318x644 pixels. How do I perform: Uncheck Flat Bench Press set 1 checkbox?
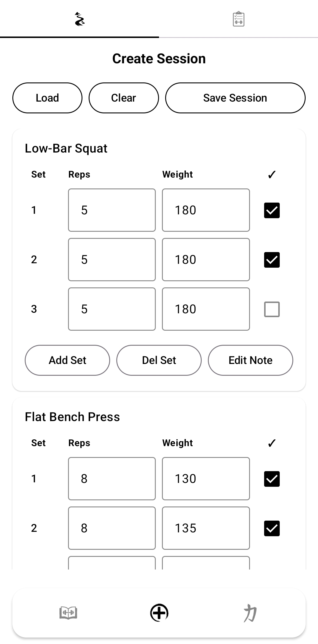pos(272,479)
